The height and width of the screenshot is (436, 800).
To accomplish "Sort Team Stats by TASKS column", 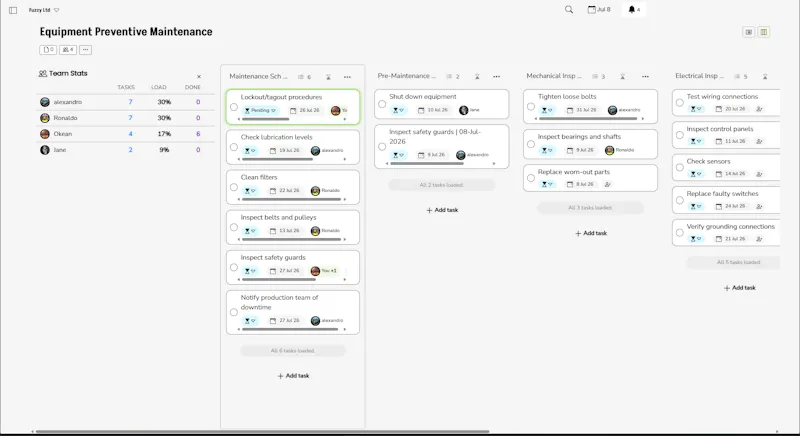I will [126, 87].
